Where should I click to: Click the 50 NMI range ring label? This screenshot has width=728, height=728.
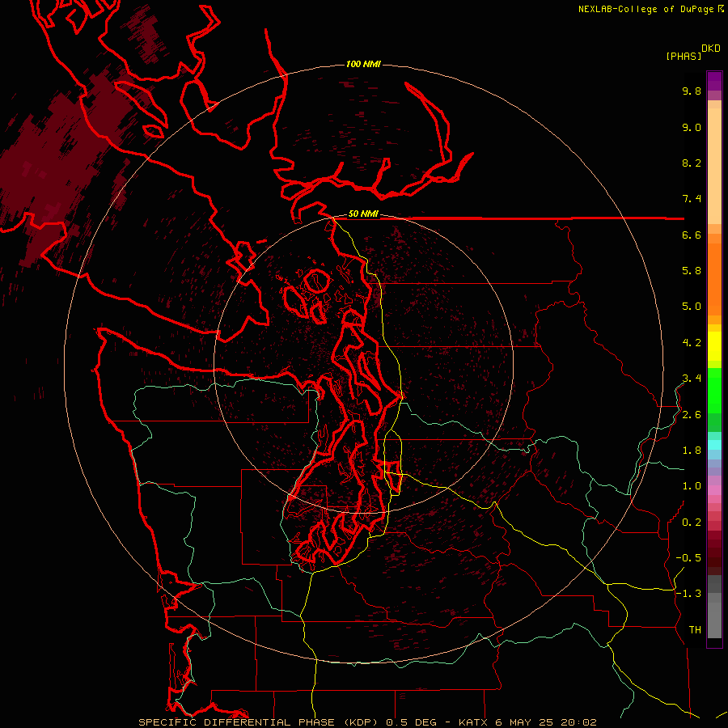coord(363,214)
